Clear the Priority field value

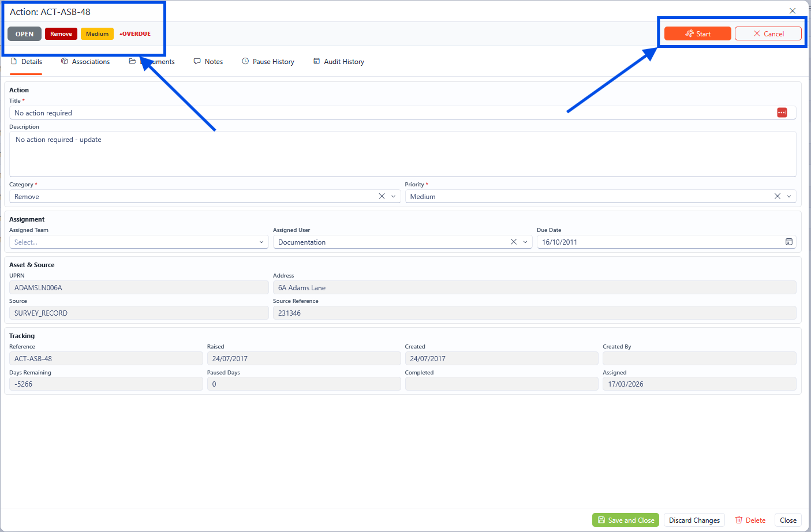coord(777,196)
